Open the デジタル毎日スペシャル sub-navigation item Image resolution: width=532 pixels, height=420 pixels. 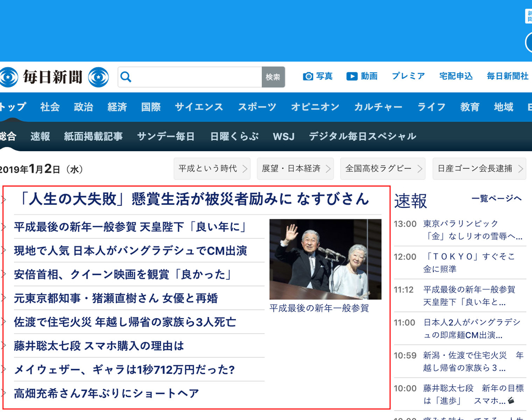(x=362, y=136)
